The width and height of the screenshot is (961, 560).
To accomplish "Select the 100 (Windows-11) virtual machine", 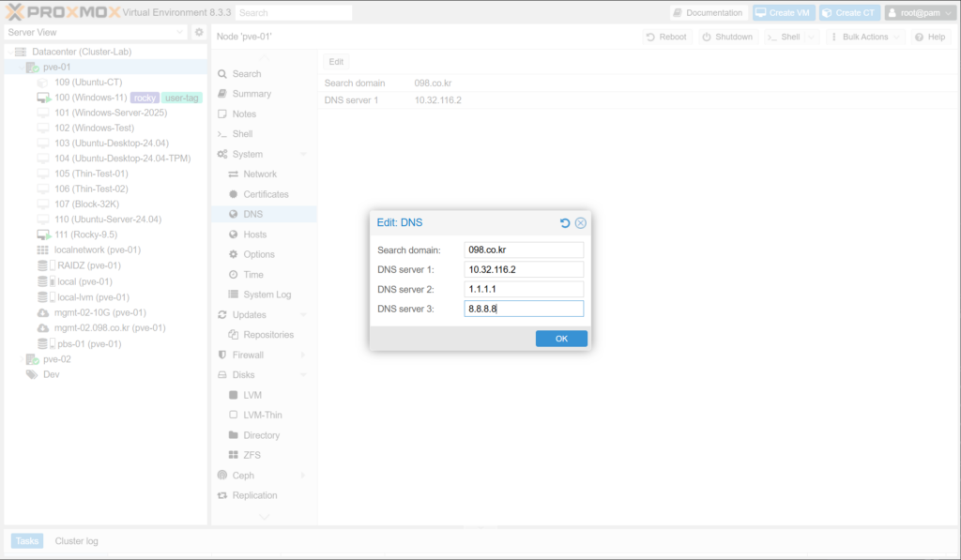I will tap(90, 98).
